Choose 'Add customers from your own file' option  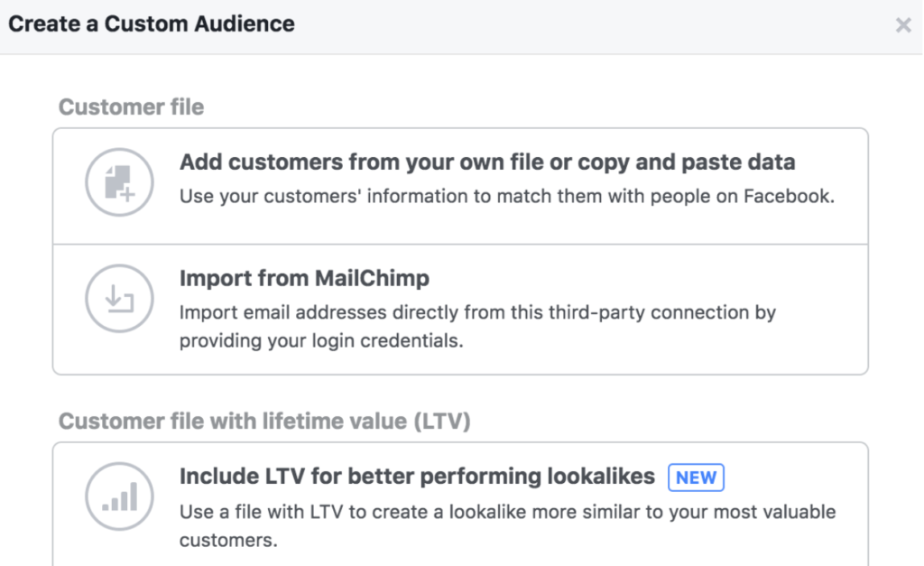487,162
